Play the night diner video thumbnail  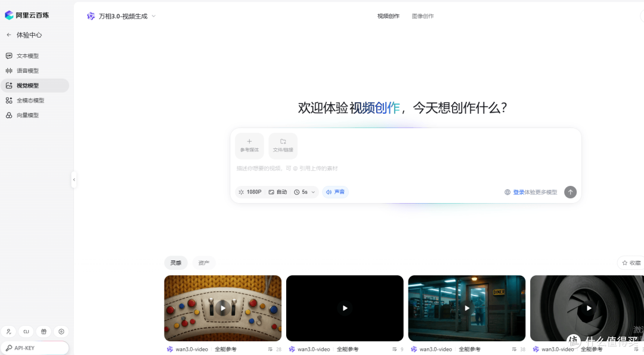coord(466,308)
